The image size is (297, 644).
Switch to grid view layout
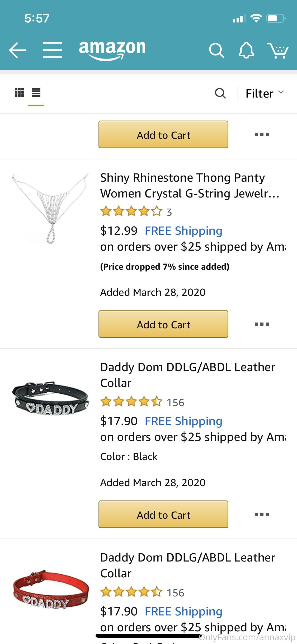click(19, 93)
